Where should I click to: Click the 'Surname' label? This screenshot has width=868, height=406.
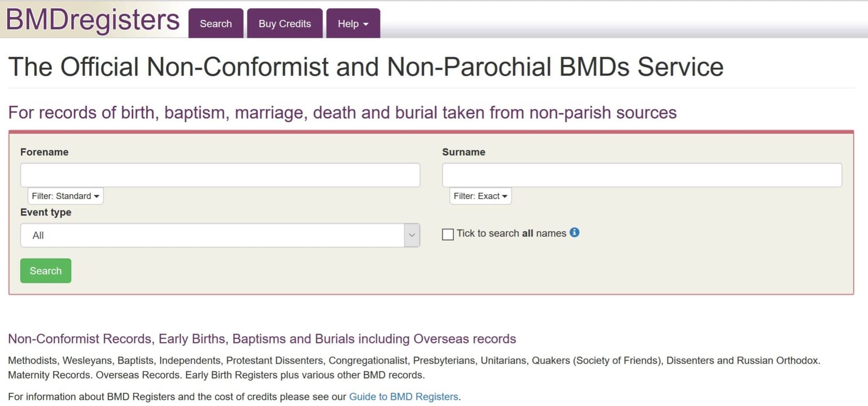point(464,152)
